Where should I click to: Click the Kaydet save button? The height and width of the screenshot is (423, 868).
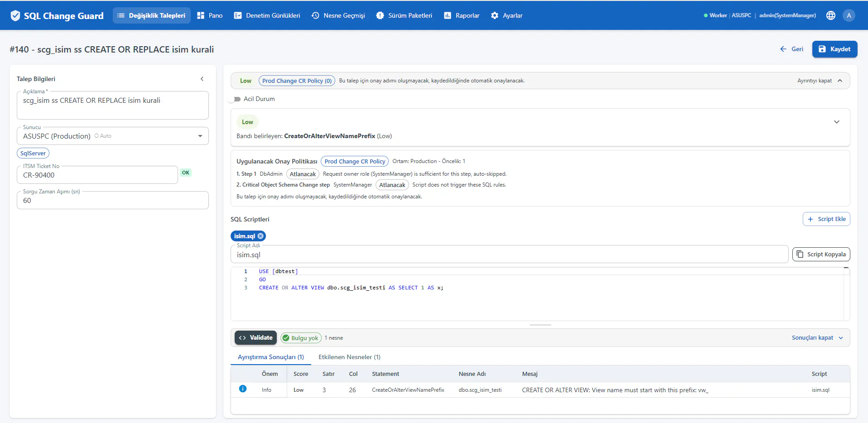834,49
